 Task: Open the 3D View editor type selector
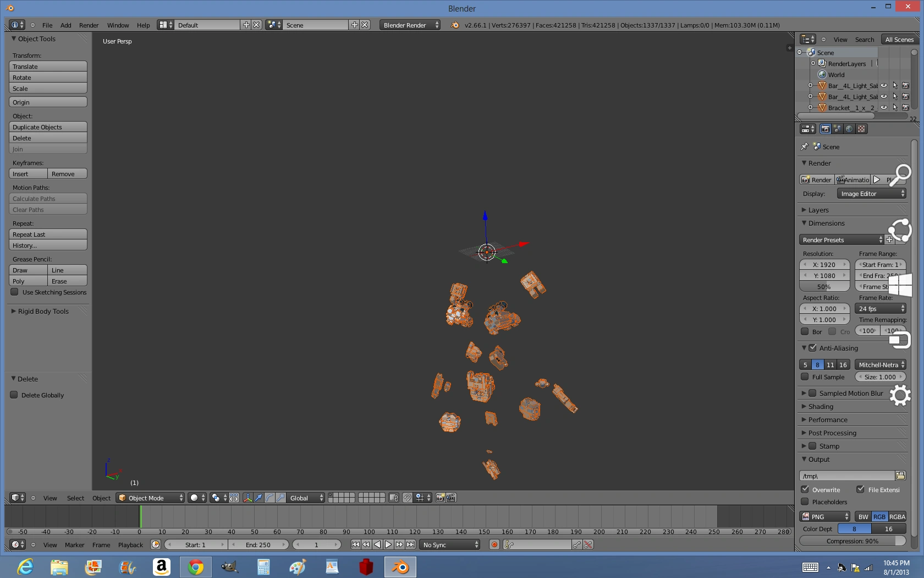pyautogui.click(x=18, y=498)
